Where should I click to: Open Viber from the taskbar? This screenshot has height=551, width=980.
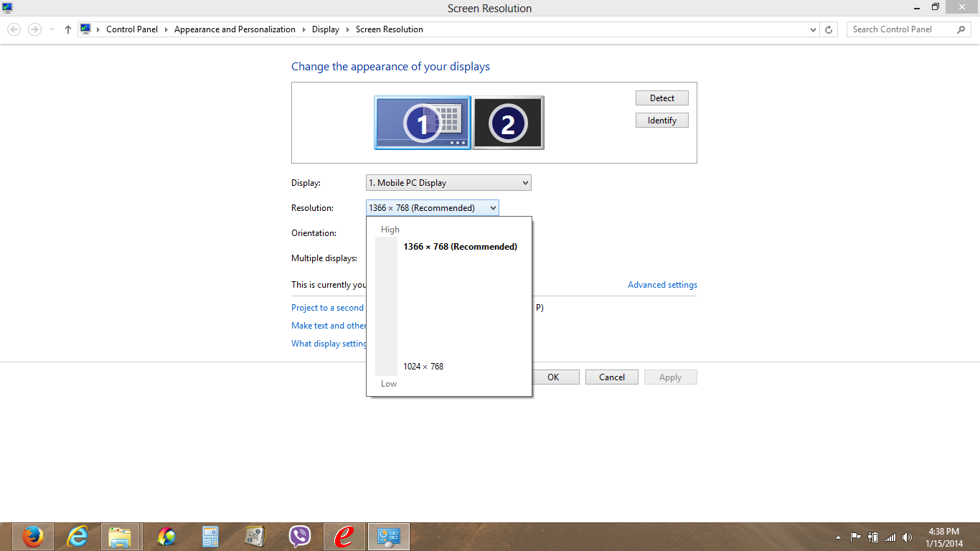[299, 537]
